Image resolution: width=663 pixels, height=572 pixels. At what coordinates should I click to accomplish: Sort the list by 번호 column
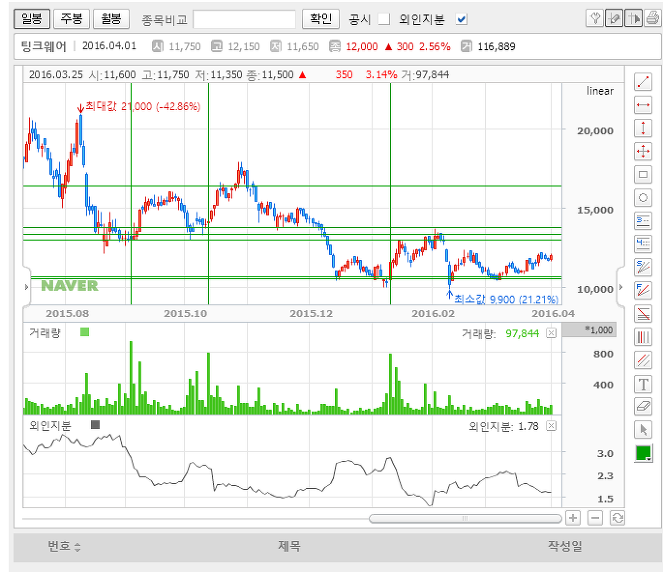(x=64, y=546)
